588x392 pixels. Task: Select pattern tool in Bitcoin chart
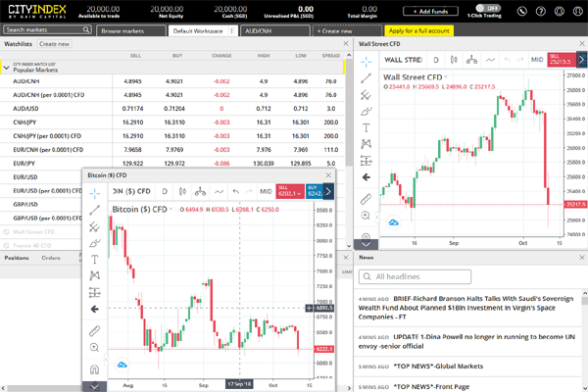[x=95, y=275]
